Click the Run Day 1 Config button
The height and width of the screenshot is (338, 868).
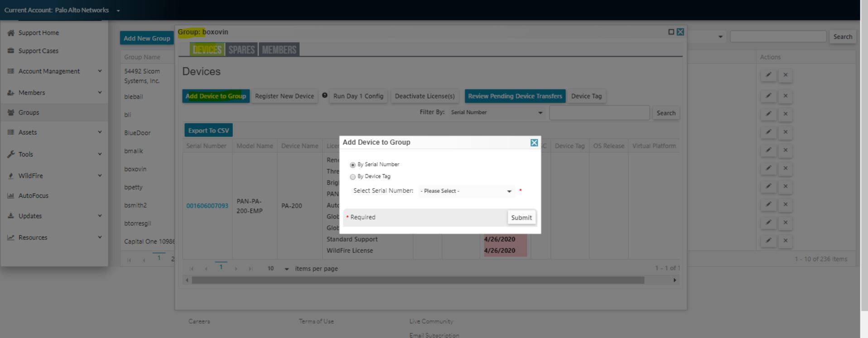(358, 96)
